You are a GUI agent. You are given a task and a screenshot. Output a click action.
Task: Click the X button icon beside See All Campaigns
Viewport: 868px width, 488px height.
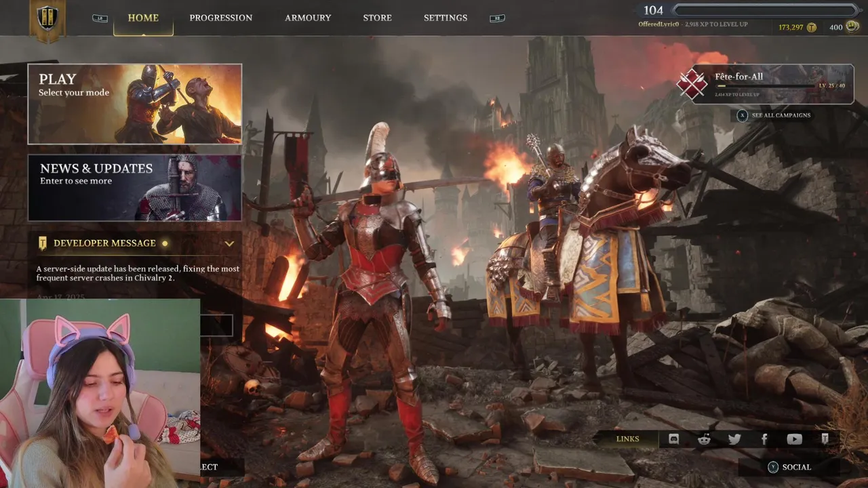coord(743,115)
